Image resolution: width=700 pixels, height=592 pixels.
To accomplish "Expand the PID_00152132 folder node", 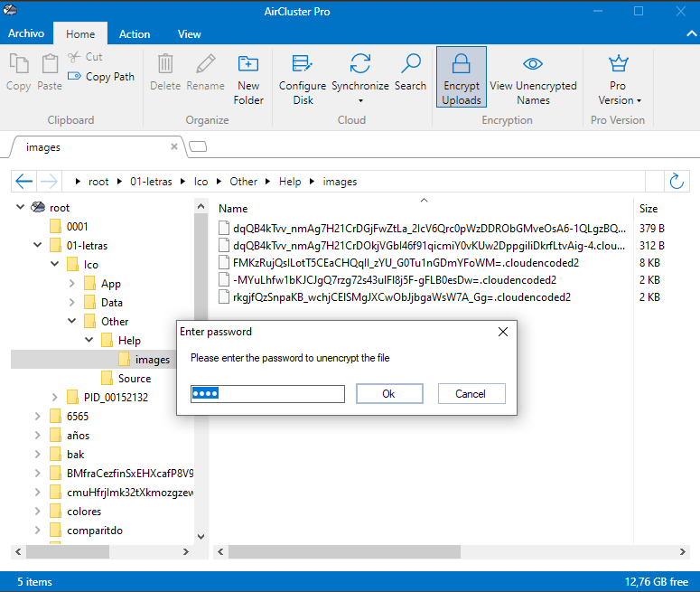I will tap(54, 398).
